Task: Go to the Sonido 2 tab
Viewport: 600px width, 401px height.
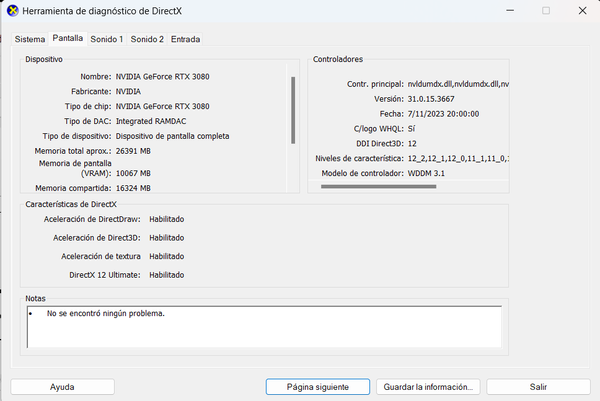Action: click(147, 39)
